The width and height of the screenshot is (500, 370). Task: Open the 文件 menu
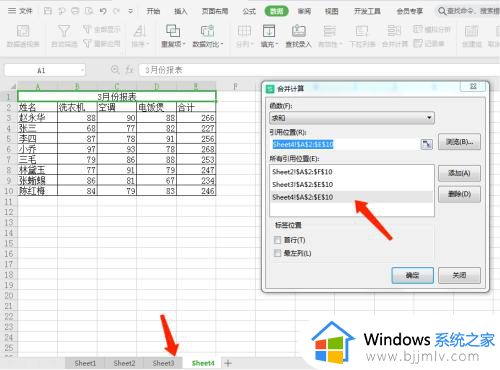20,11
